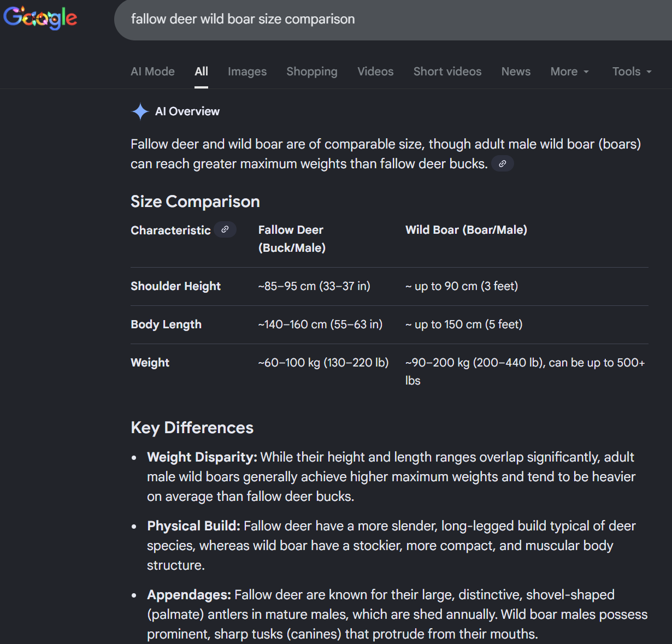Click the Size Comparison heading

click(195, 202)
